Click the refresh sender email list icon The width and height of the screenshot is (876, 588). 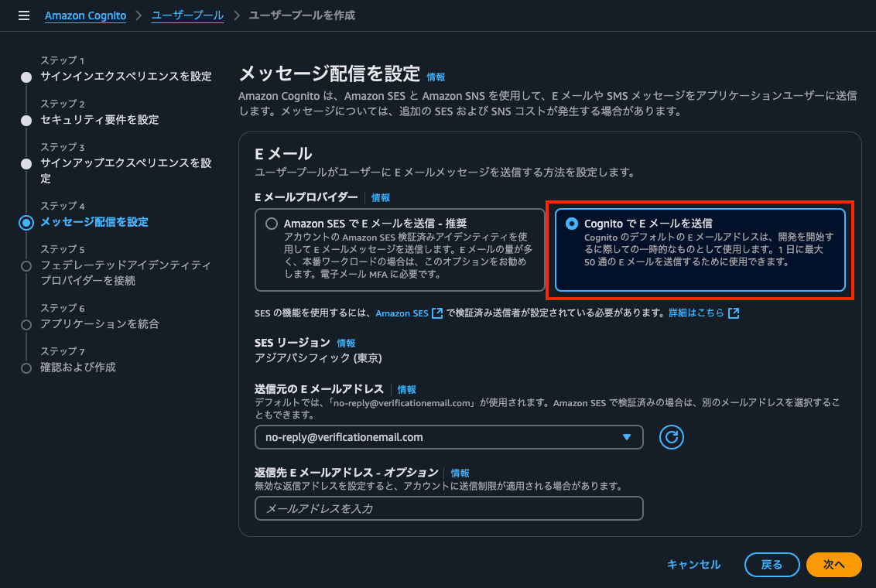pyautogui.click(x=671, y=437)
